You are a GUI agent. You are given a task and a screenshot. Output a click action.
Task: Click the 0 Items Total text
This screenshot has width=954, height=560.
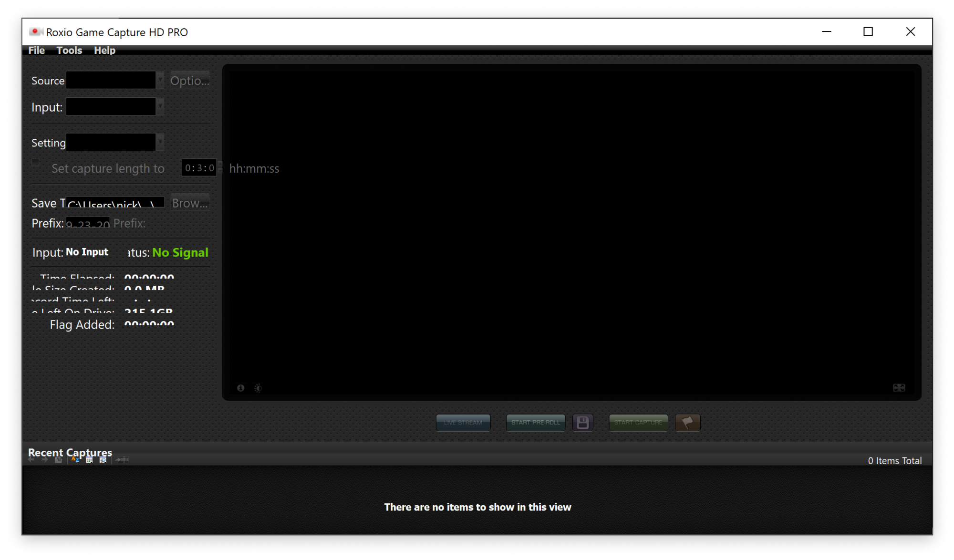pyautogui.click(x=895, y=461)
